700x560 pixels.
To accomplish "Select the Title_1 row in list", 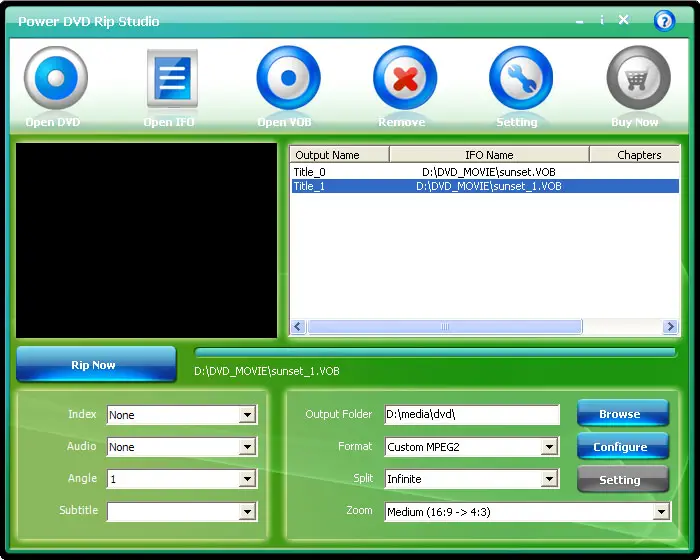I will pos(485,186).
